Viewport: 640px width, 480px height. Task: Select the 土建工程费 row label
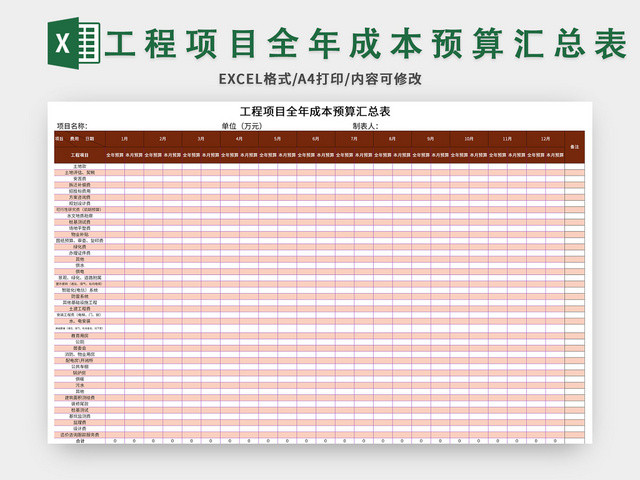point(80,309)
